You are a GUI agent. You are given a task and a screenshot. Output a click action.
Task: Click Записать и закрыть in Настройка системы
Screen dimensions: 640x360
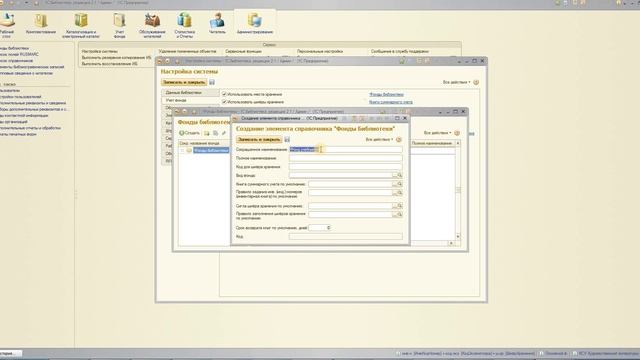184,82
